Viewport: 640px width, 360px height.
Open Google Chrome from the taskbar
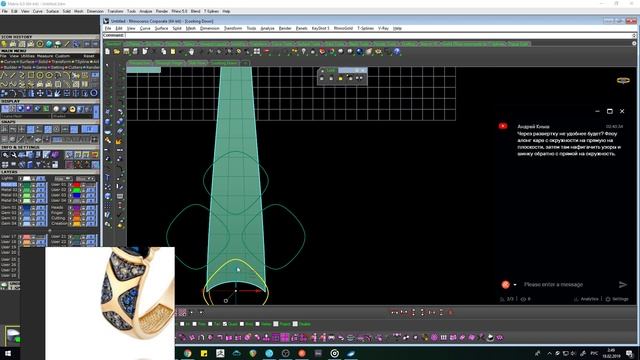[x=187, y=353]
